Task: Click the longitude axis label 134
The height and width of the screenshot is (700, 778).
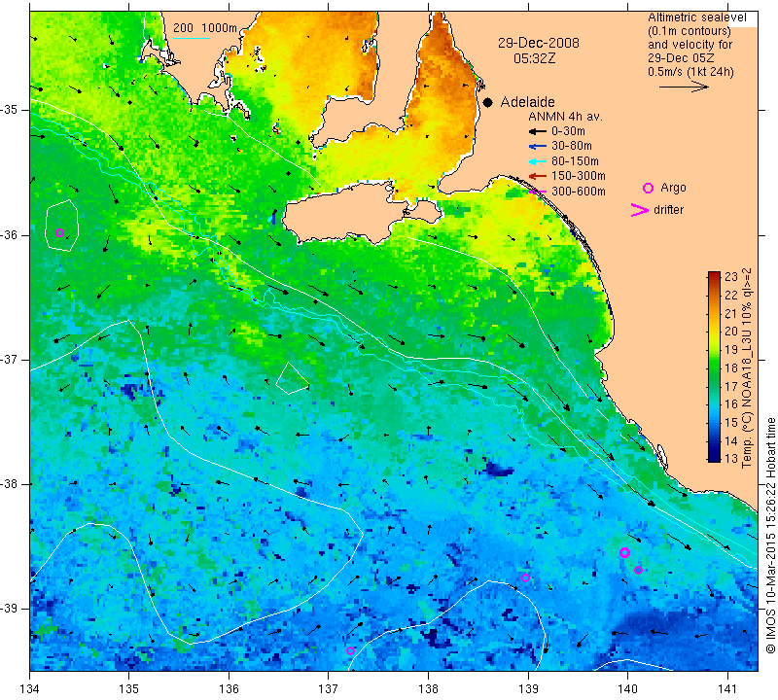Action: pos(30,689)
